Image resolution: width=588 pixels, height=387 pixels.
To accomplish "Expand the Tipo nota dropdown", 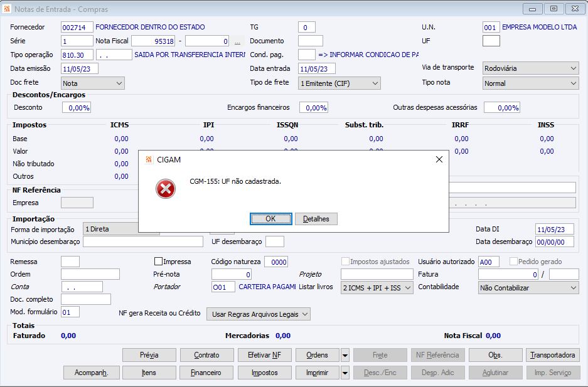I will tap(531, 83).
